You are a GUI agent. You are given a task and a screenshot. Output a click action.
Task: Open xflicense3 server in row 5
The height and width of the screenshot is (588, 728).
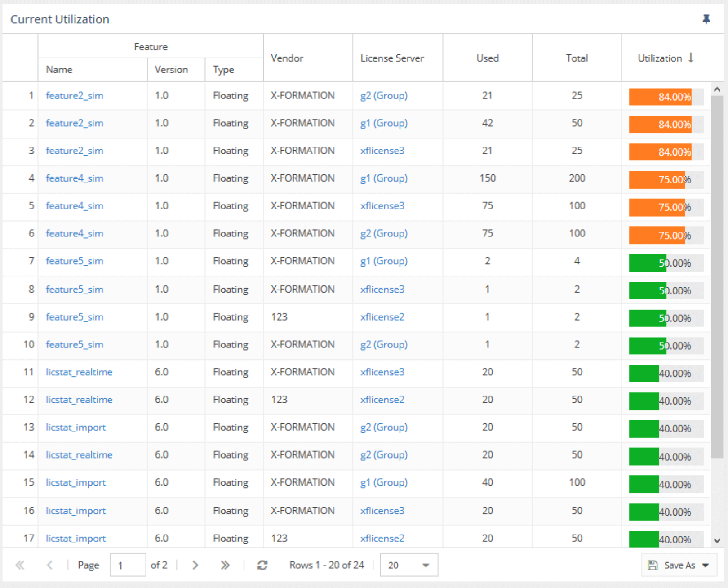(x=382, y=206)
